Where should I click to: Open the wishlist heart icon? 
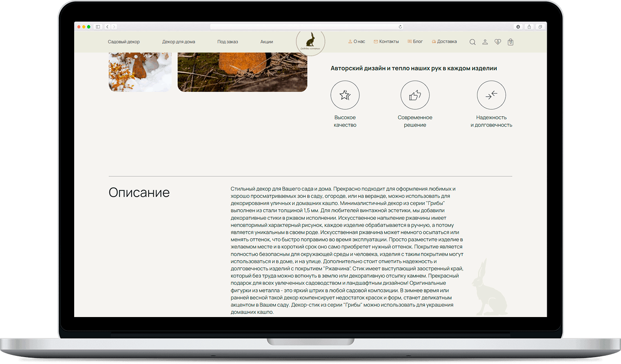pyautogui.click(x=498, y=41)
